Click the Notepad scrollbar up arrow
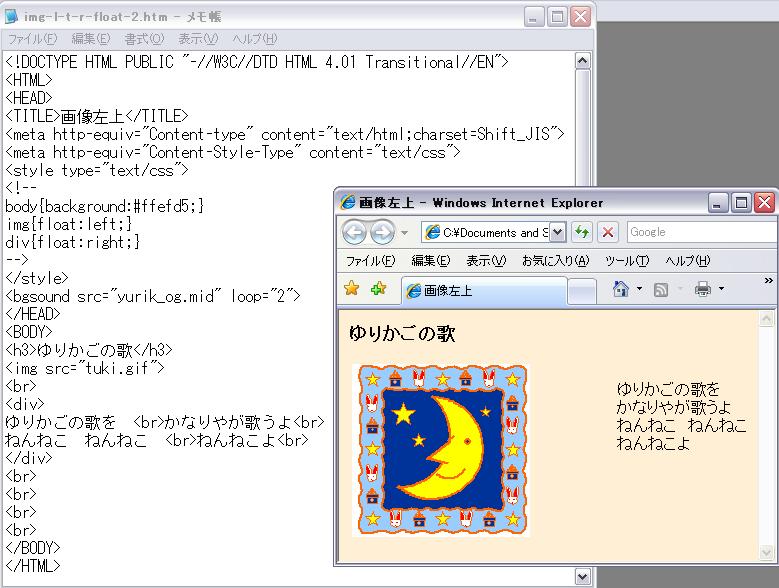Viewport: 779px width, 588px height. [582, 61]
